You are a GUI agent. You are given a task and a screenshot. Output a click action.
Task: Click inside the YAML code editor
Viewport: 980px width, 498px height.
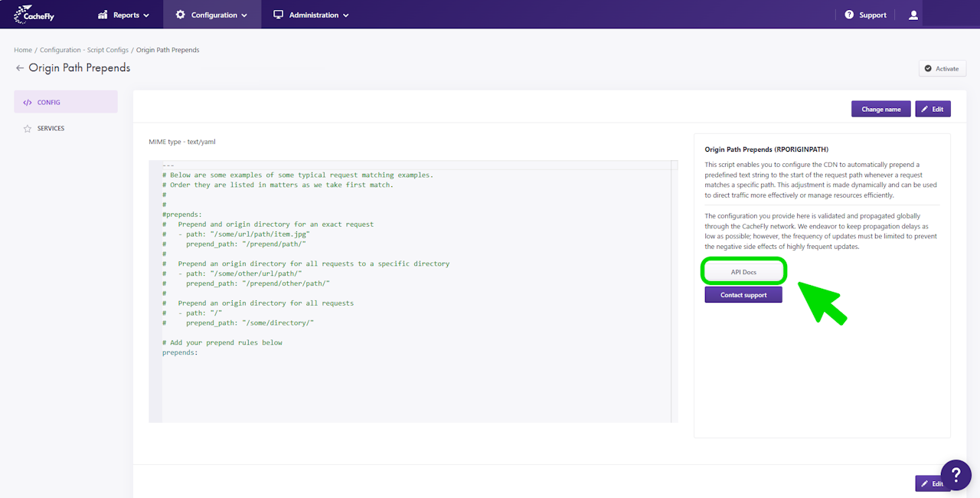tap(413, 291)
